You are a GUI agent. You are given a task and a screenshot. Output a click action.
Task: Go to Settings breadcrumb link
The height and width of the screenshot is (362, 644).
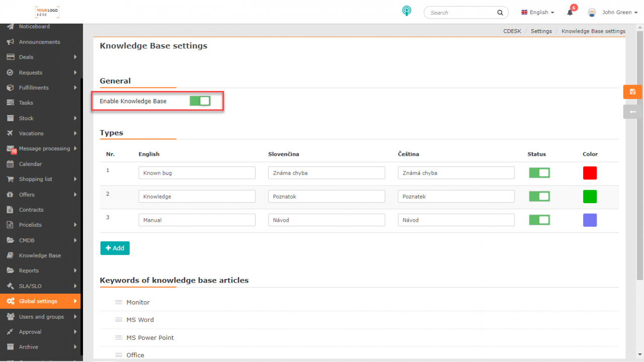pyautogui.click(x=541, y=31)
